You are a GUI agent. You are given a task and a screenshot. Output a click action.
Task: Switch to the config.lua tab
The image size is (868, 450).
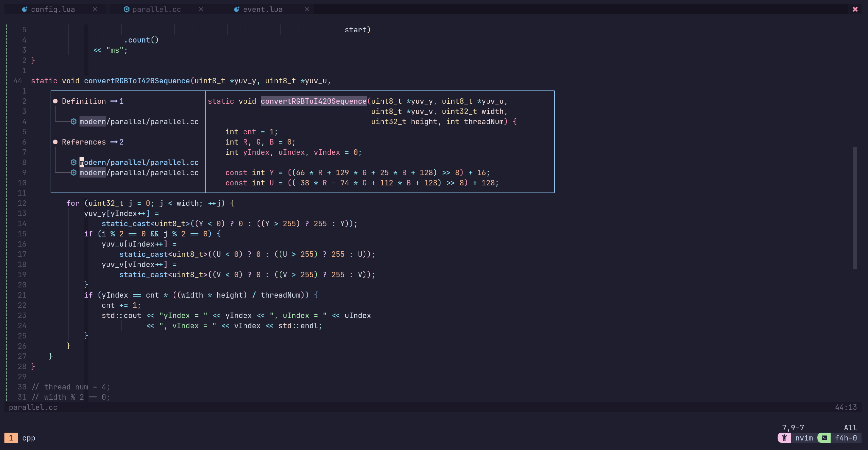[53, 10]
